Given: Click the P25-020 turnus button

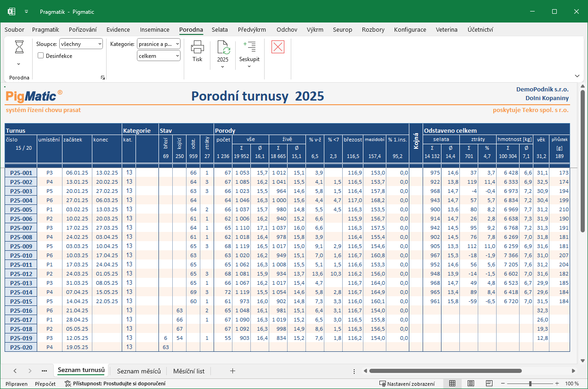Looking at the screenshot, I should (x=21, y=347).
